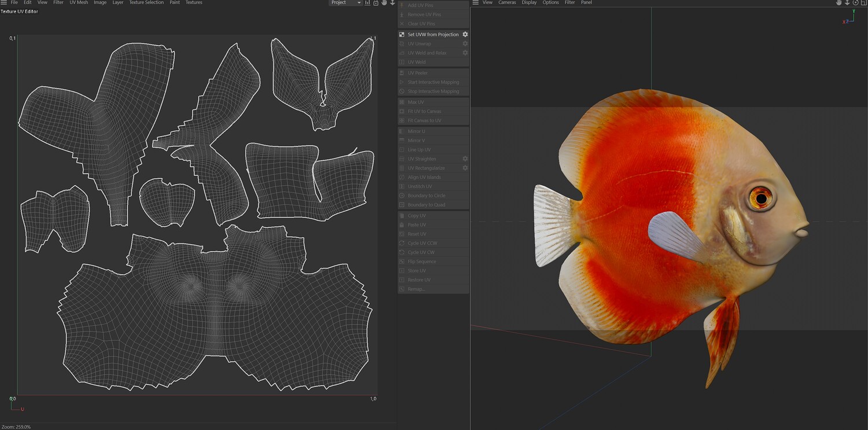This screenshot has height=430, width=868.
Task: Click the Max UV command
Action: coord(433,102)
